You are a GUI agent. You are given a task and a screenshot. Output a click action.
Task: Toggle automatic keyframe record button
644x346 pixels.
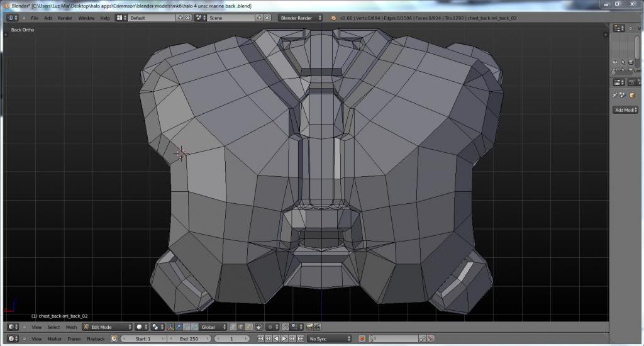click(x=362, y=338)
